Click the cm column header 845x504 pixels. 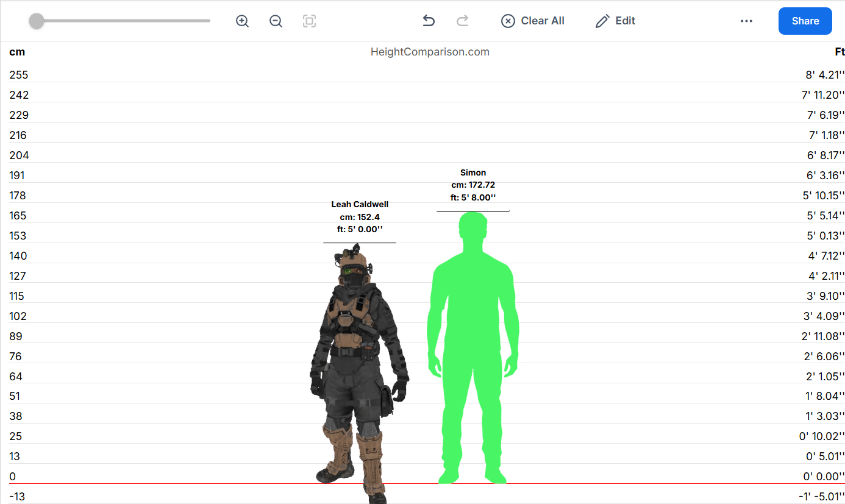click(17, 52)
